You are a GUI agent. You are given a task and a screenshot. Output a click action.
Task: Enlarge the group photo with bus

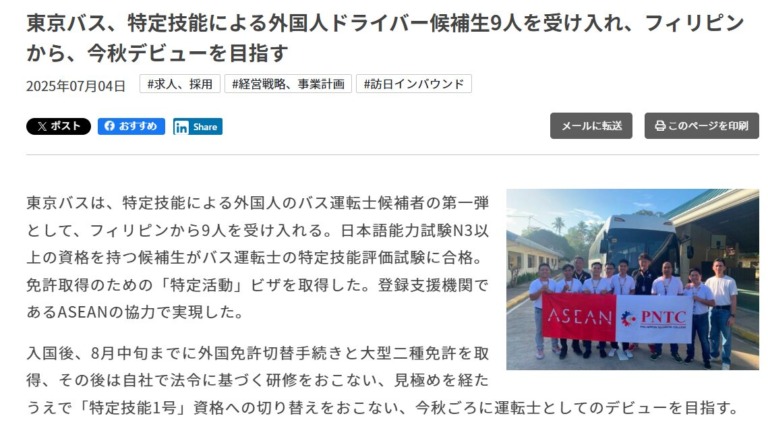[x=632, y=279]
